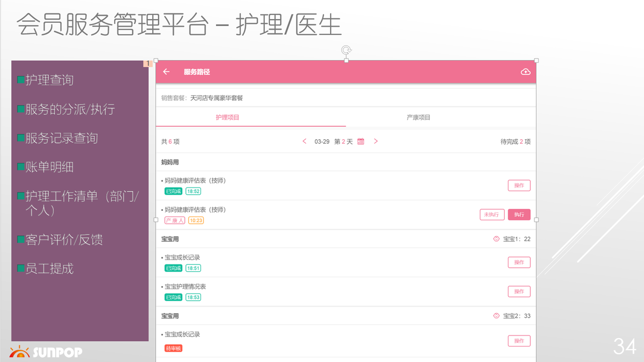The width and height of the screenshot is (644, 362).
Task: Click the 18:53 time tag
Action: (193, 297)
